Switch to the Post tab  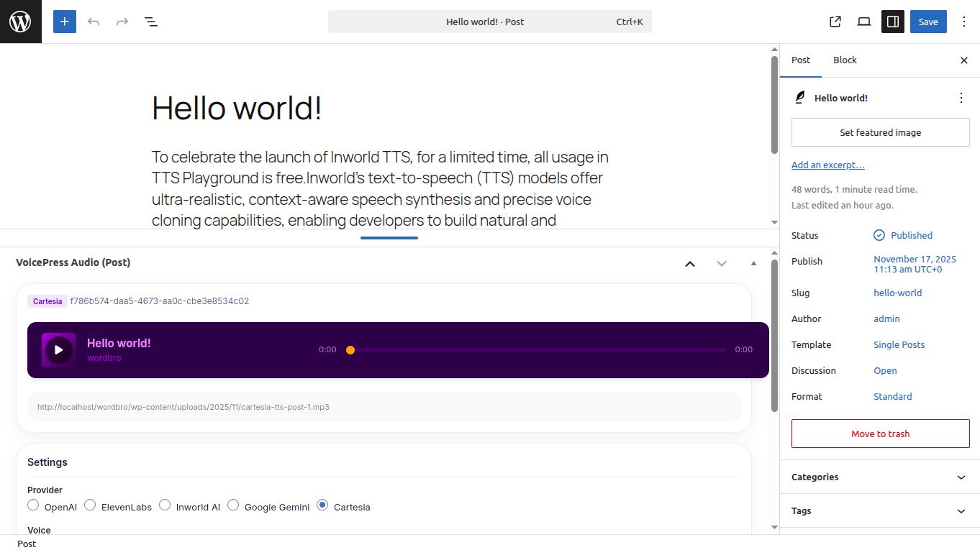[801, 60]
